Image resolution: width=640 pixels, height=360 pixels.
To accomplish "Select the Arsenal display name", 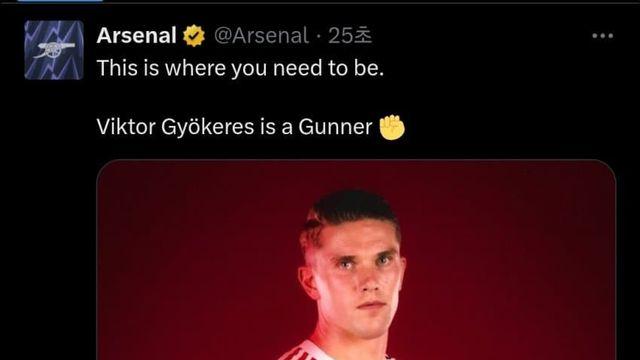I will [136, 36].
